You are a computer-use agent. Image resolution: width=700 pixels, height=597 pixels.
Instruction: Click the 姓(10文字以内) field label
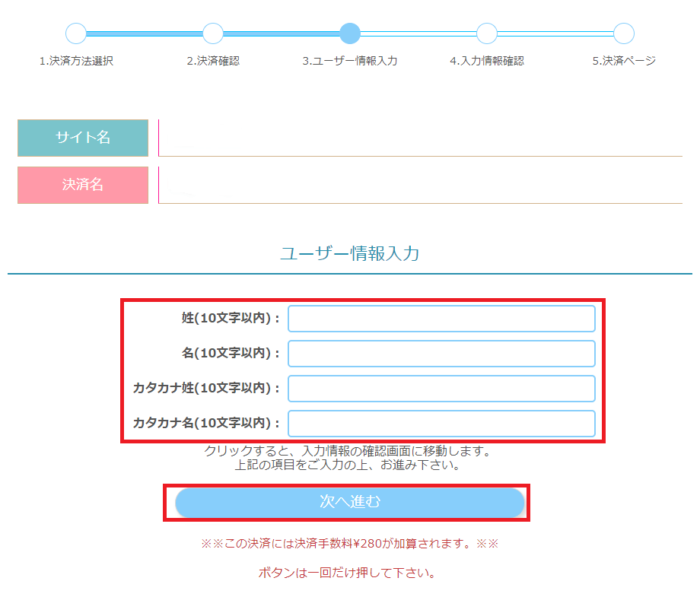coord(231,318)
